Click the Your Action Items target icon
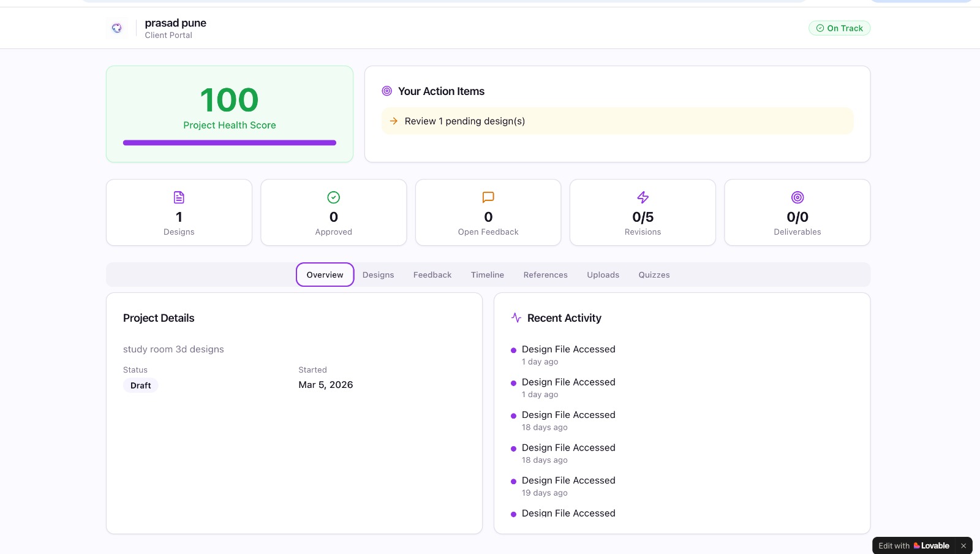The height and width of the screenshot is (554, 980). click(386, 91)
